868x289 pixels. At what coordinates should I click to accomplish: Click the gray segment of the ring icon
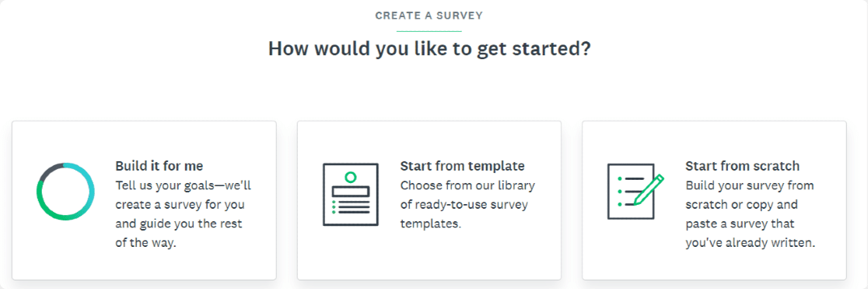tap(51, 171)
